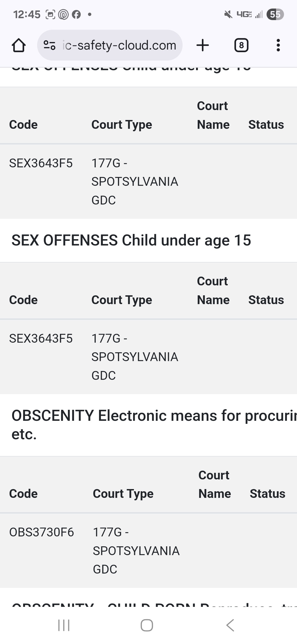The image size is (297, 644).
Task: Tap the battery indicator in status bar
Action: (275, 14)
